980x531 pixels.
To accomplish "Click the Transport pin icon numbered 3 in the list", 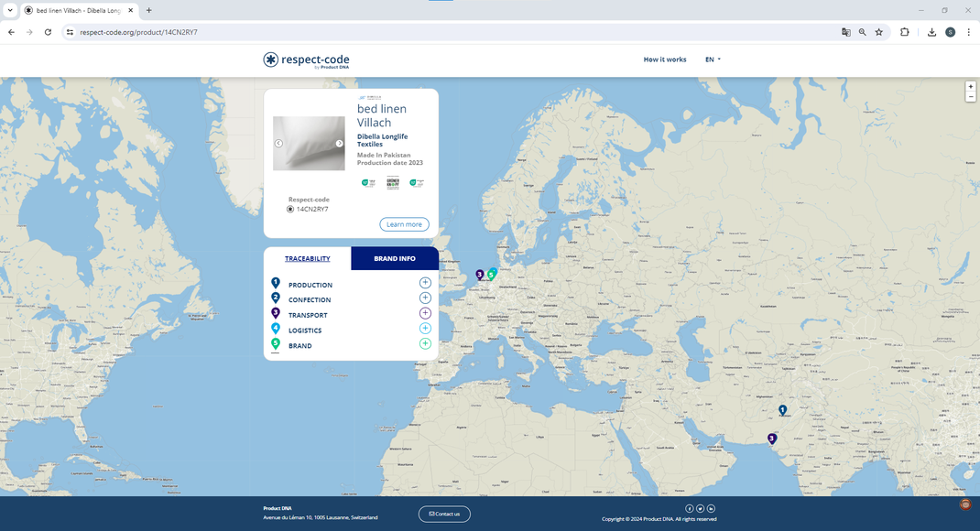I will point(275,313).
